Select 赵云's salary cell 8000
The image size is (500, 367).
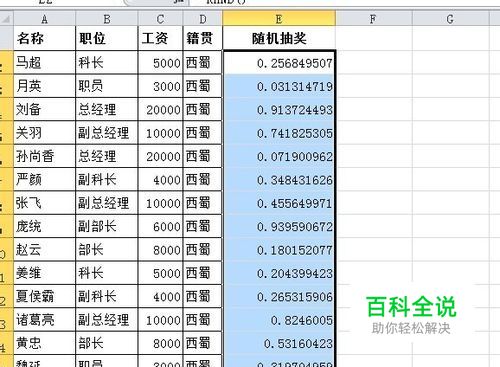tap(160, 250)
